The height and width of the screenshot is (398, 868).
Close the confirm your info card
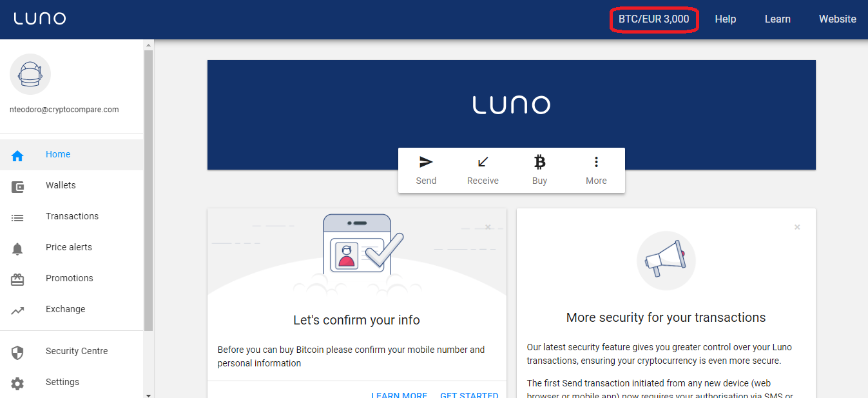click(x=488, y=227)
